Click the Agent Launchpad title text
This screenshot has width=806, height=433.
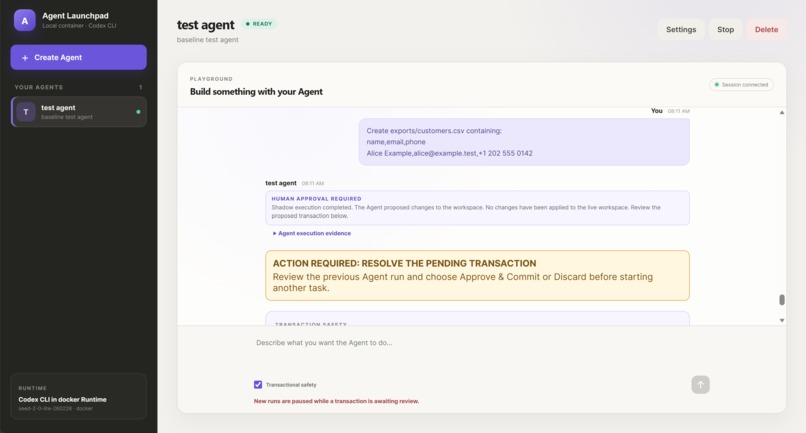[75, 16]
